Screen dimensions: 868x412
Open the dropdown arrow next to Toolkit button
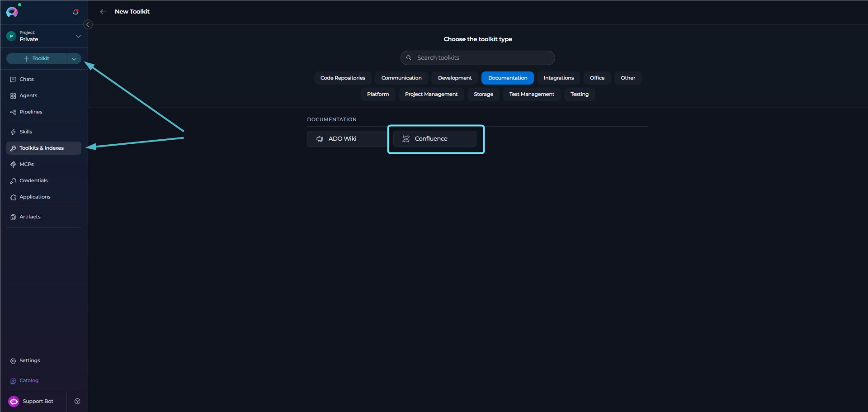coord(74,59)
